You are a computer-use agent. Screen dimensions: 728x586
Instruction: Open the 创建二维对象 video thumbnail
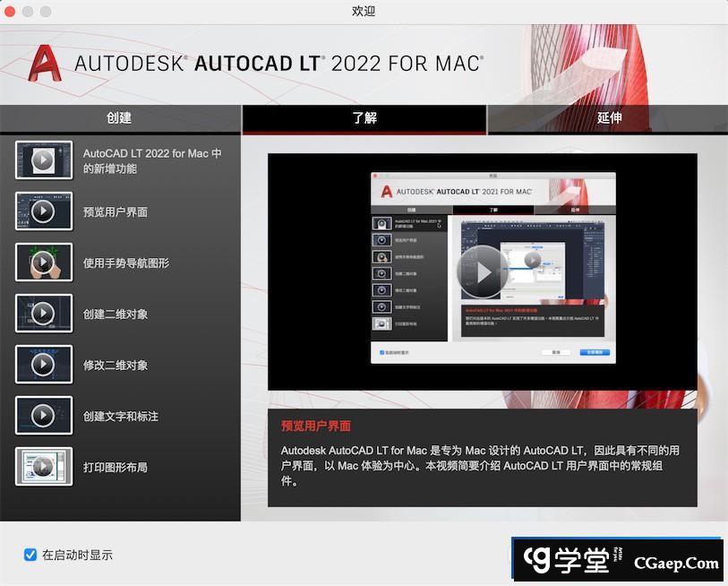point(43,314)
